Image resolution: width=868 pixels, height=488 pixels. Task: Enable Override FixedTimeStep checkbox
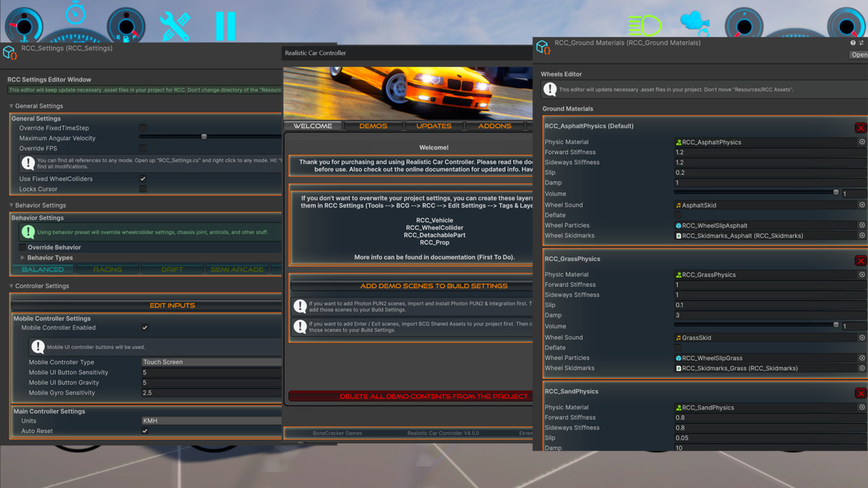pos(142,128)
